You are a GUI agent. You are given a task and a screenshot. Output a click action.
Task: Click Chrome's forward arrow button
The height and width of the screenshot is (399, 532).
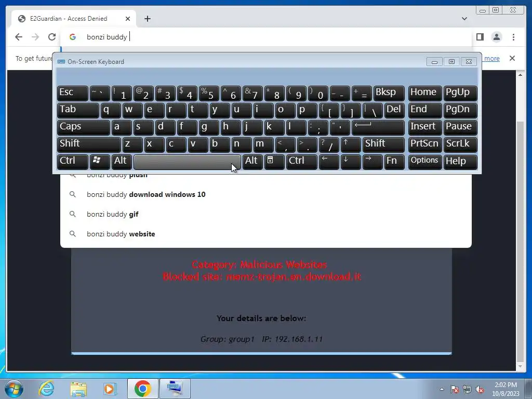(x=35, y=37)
